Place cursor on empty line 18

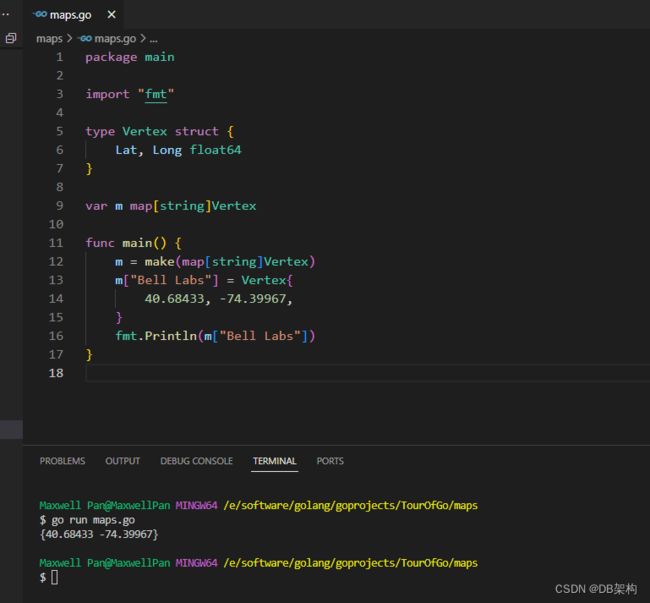click(x=367, y=373)
